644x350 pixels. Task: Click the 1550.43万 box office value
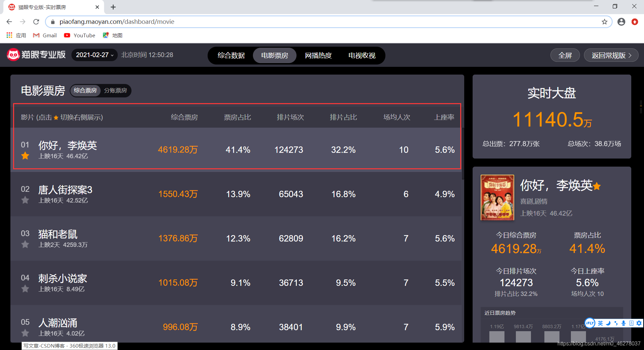tap(178, 194)
